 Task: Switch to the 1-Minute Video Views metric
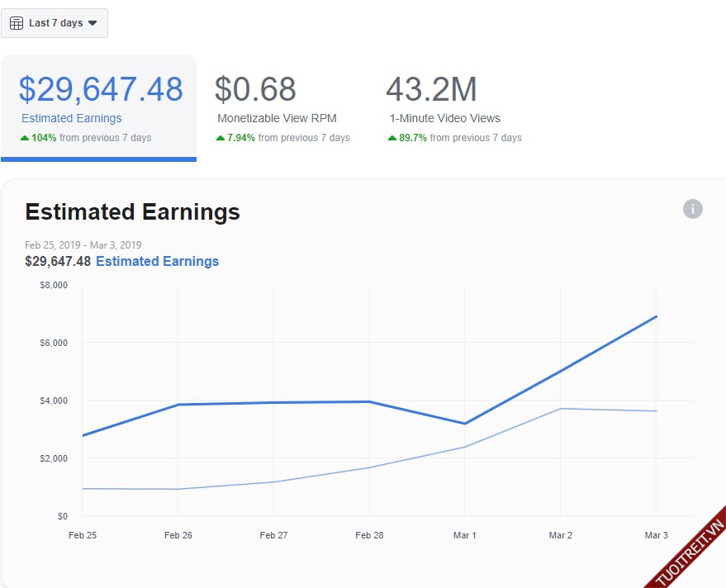445,118
